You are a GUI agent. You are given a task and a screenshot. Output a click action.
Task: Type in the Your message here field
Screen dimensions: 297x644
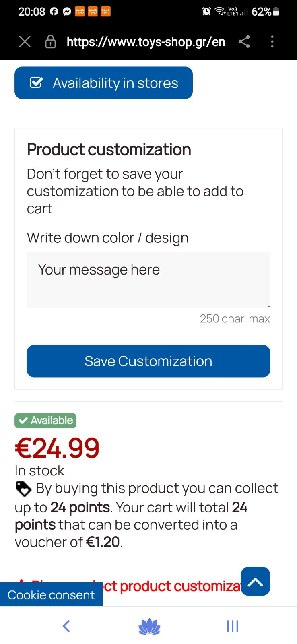coord(148,280)
